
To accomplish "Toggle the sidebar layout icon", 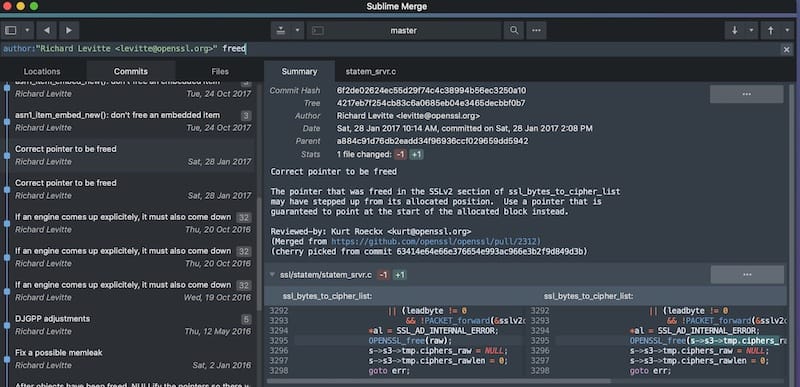I will point(11,31).
